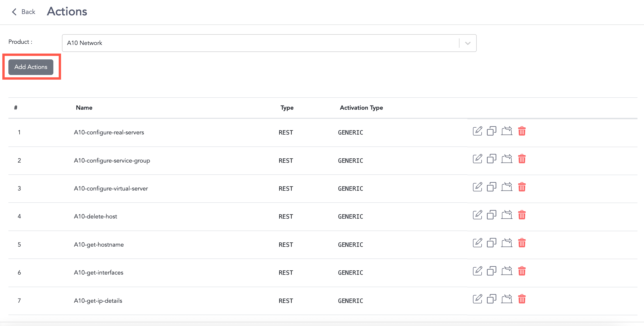Export the A10-get-hostname action
644x326 pixels.
[507, 243]
